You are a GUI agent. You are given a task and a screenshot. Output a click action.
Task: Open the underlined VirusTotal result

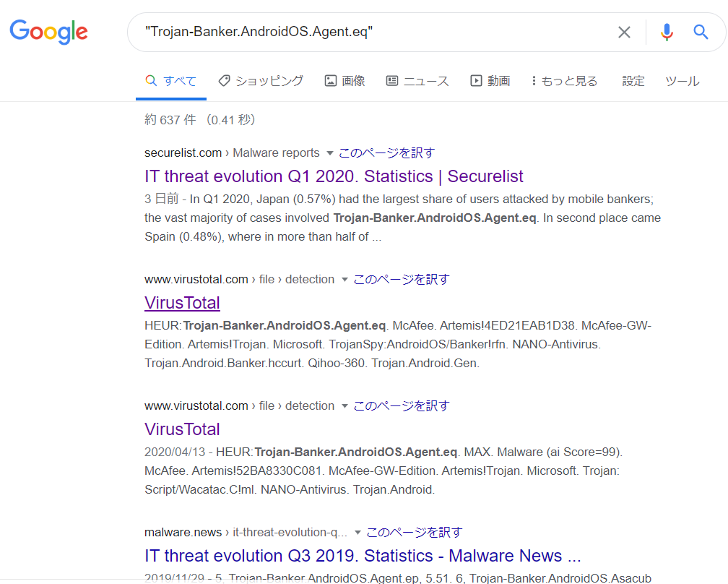coord(182,303)
